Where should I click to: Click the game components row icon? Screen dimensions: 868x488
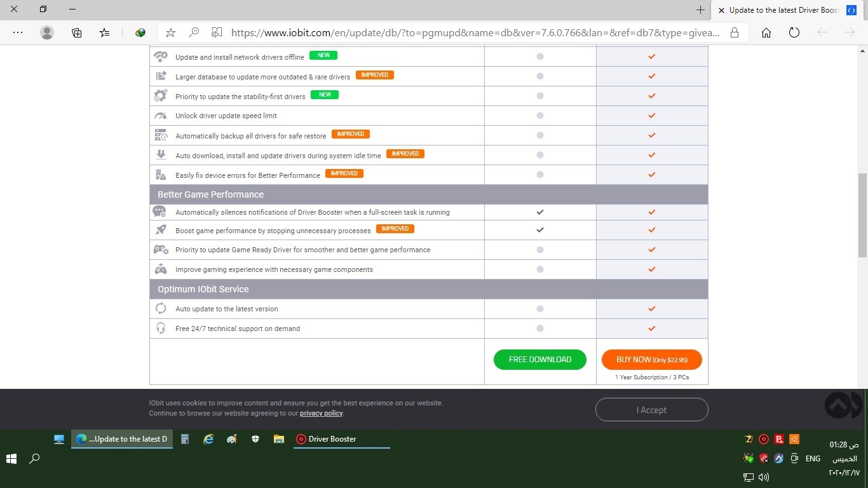[161, 269]
